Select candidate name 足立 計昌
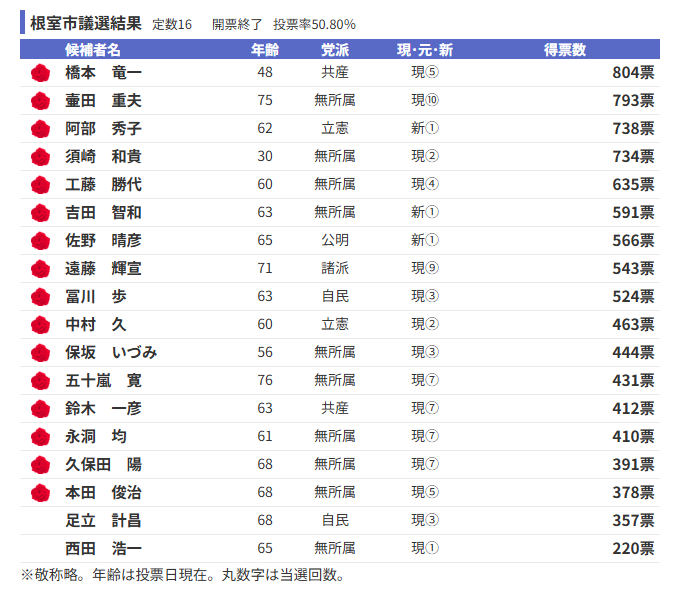 point(103,520)
